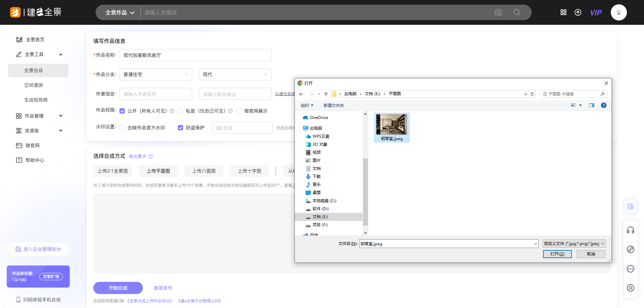Viewport: 644px width, 308px height.
Task: Uncheck the 公开 (所有人可见) checkbox
Action: [122, 111]
